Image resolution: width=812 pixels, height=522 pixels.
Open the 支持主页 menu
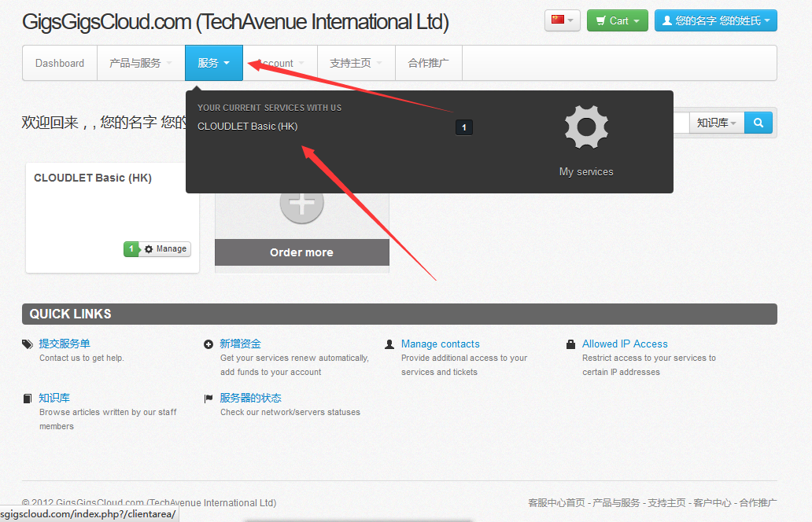[356, 63]
